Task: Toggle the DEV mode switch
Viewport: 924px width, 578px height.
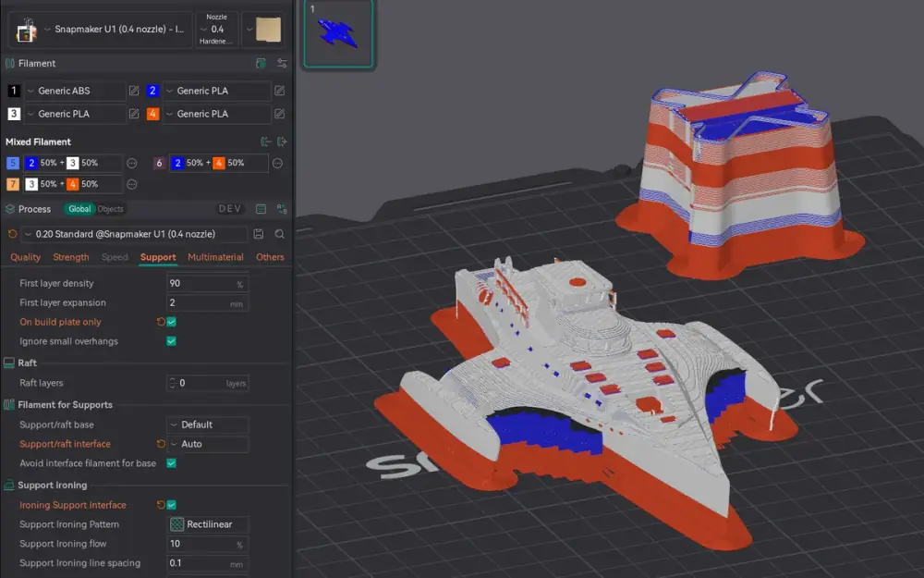Action: [x=230, y=209]
